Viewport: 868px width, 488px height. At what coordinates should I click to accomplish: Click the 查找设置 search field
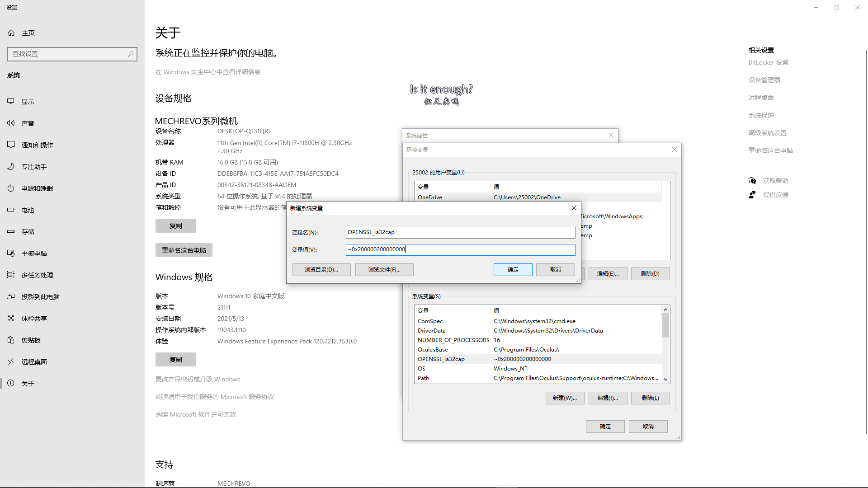[72, 54]
